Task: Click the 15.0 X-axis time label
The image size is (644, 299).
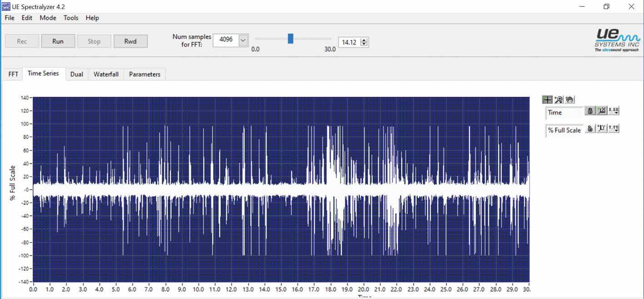Action: click(x=281, y=289)
